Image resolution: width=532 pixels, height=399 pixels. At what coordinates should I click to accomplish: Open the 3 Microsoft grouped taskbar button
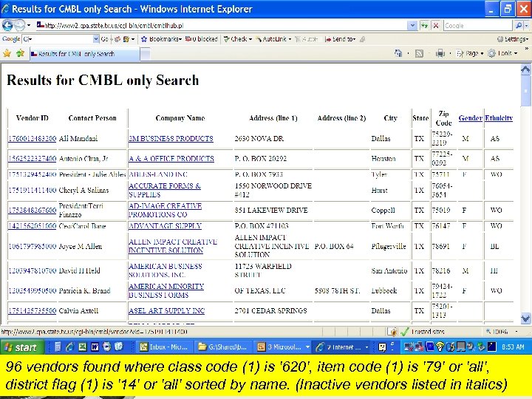pos(282,347)
